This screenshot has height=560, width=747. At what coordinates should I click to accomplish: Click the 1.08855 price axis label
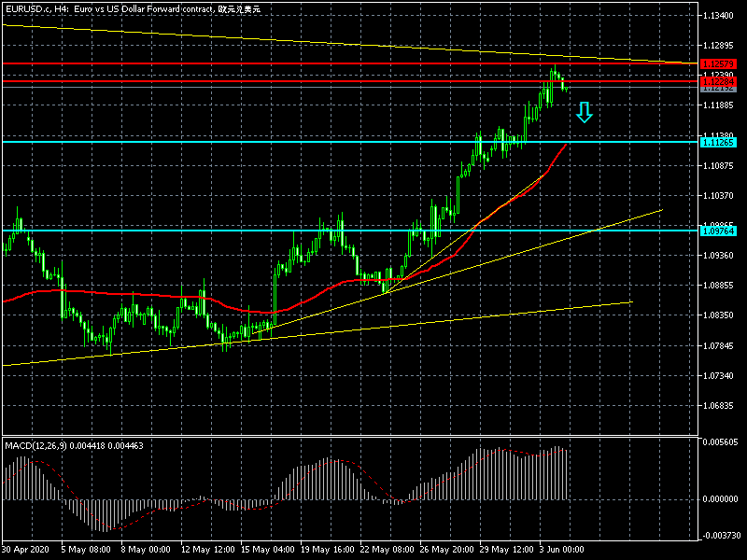click(718, 286)
